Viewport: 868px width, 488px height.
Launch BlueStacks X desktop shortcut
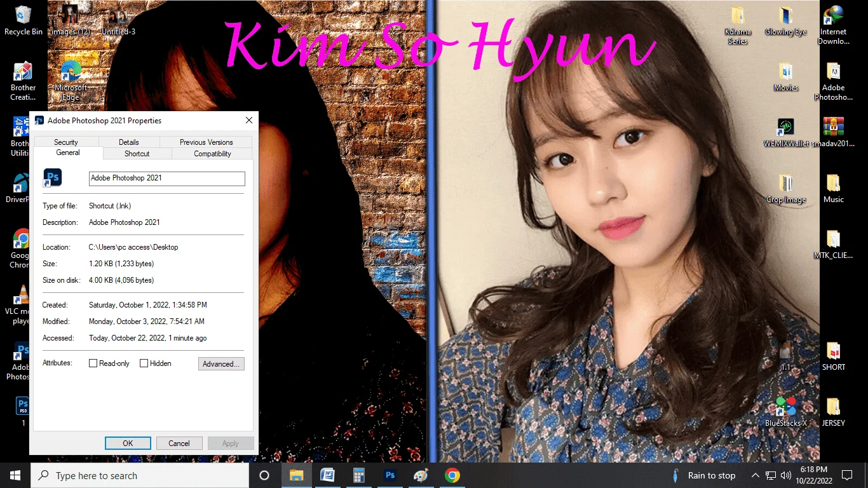coord(786,412)
